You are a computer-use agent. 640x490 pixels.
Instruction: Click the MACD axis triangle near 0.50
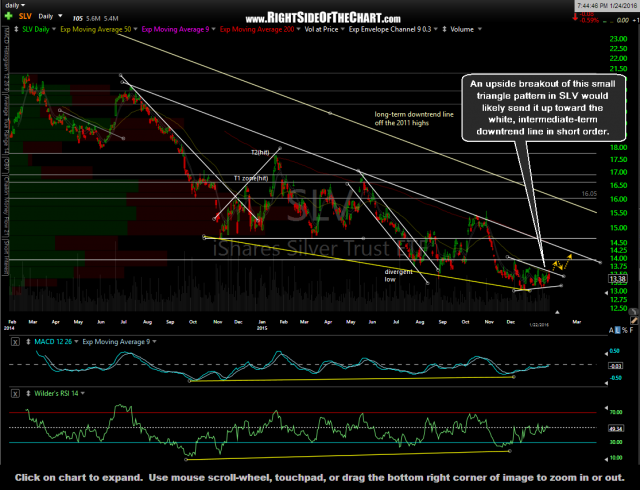(605, 354)
